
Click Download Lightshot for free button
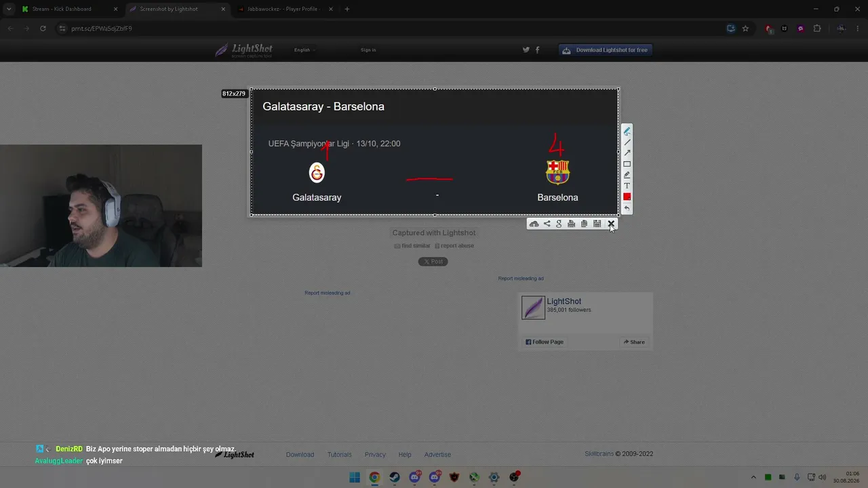click(606, 49)
